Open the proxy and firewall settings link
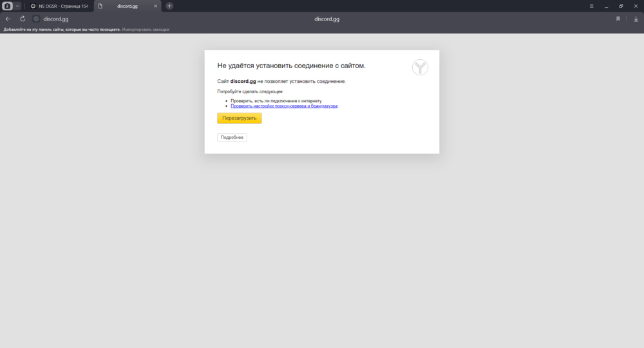The width and height of the screenshot is (644, 348). pyautogui.click(x=284, y=106)
